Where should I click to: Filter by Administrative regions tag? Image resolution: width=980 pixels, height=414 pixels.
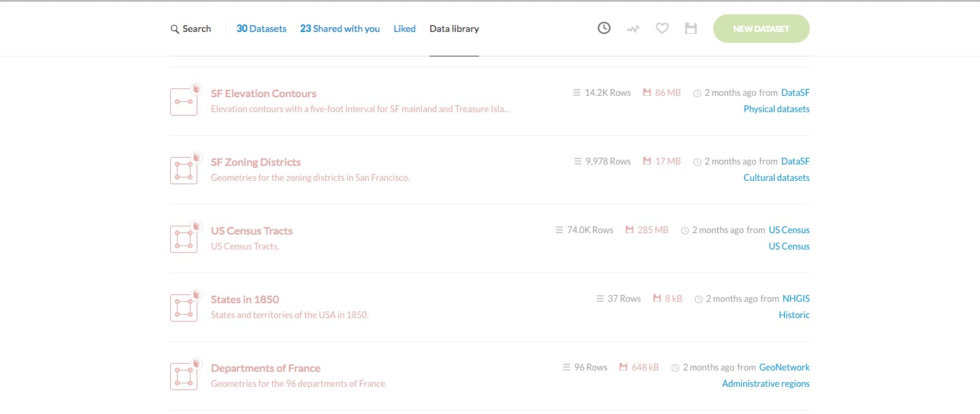[x=766, y=383]
